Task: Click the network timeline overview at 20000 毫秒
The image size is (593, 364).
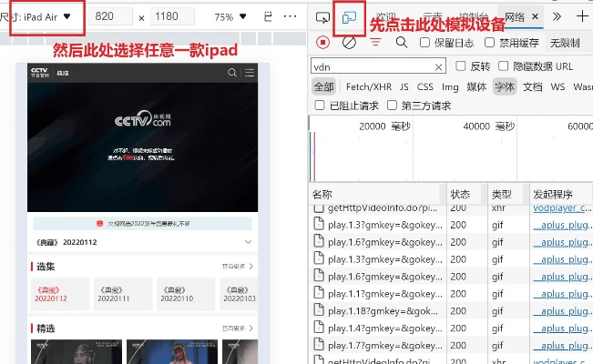Action: [x=384, y=126]
